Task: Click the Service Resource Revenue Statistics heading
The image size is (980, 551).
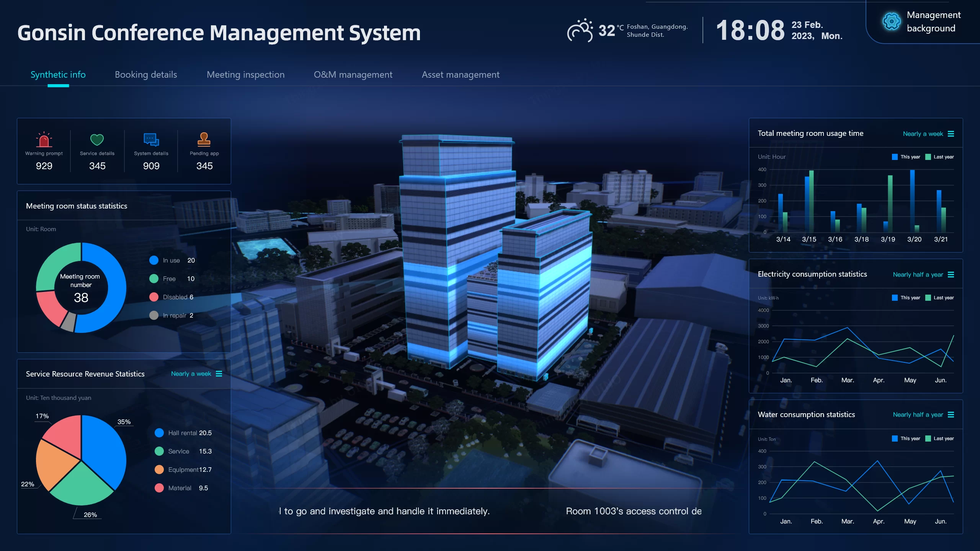Action: pyautogui.click(x=85, y=374)
